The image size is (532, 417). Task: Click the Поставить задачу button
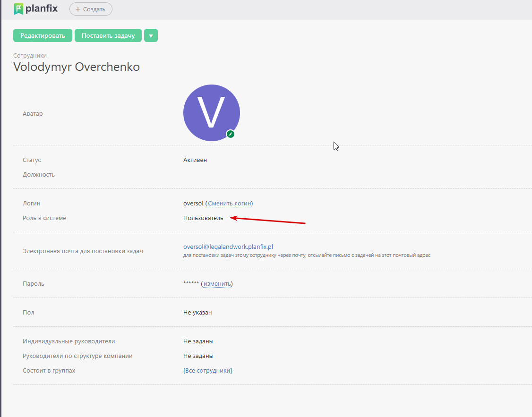pyautogui.click(x=108, y=35)
